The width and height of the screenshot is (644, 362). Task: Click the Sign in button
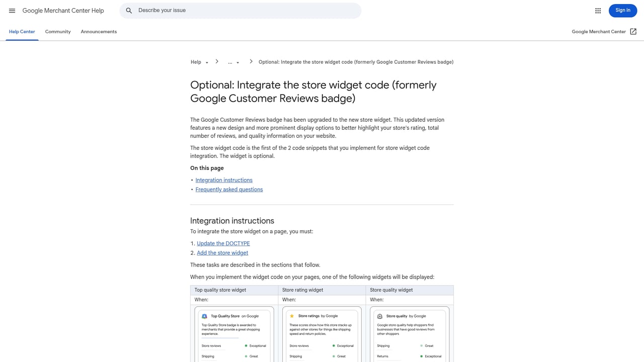coord(622,10)
